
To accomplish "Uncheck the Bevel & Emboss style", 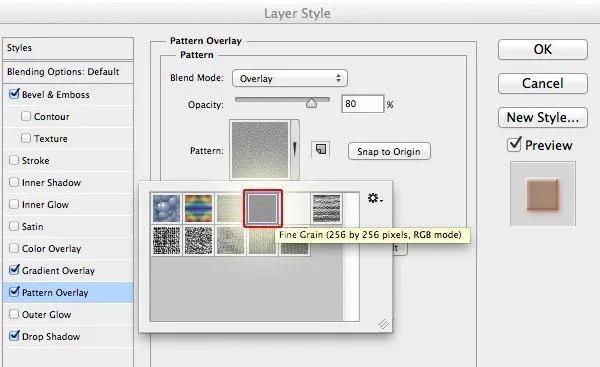I will [14, 94].
